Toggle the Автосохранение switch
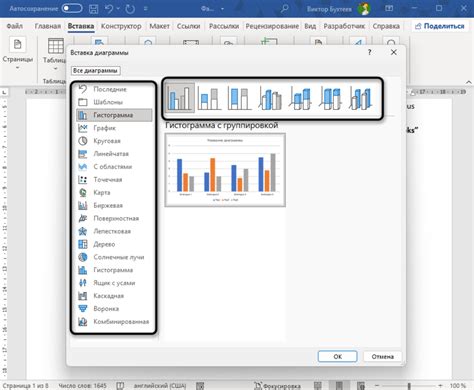The width and height of the screenshot is (474, 390). point(72,8)
